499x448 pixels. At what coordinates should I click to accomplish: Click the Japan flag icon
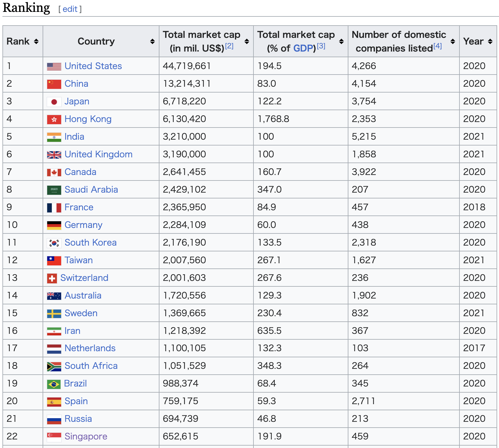pyautogui.click(x=54, y=102)
